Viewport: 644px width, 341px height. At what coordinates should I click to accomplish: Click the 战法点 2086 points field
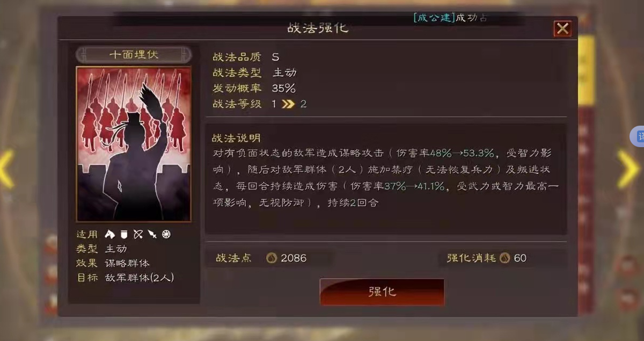tap(269, 258)
